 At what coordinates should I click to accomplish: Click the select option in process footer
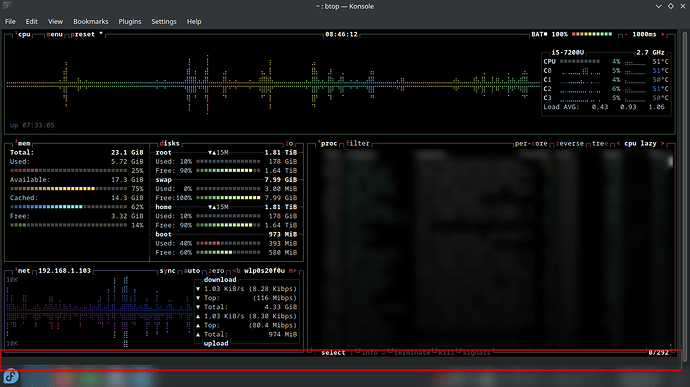point(333,353)
